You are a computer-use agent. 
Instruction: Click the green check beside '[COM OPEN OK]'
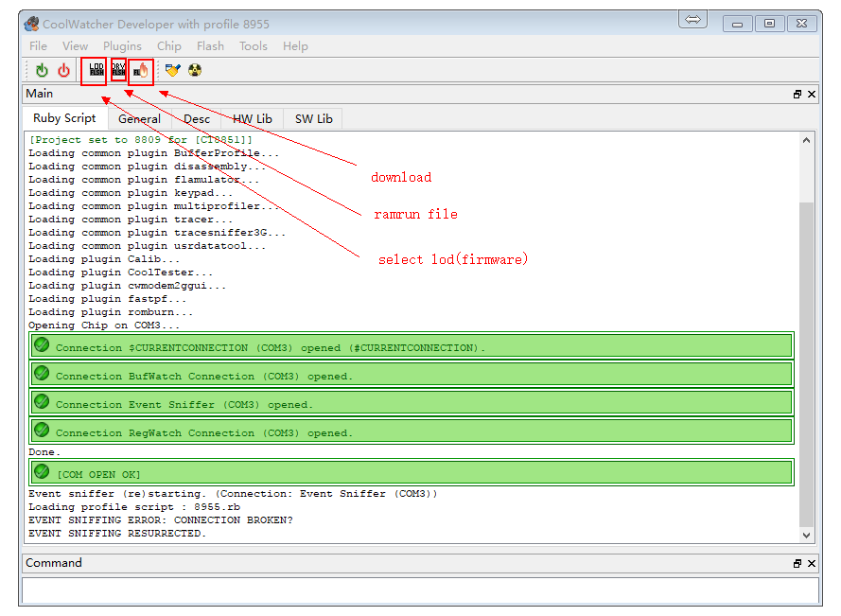[42, 471]
